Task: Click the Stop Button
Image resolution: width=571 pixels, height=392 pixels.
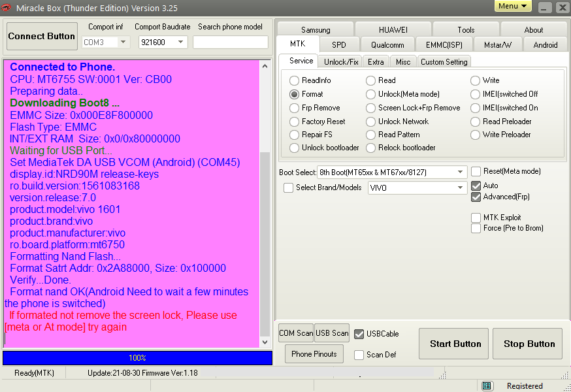Action: click(528, 344)
